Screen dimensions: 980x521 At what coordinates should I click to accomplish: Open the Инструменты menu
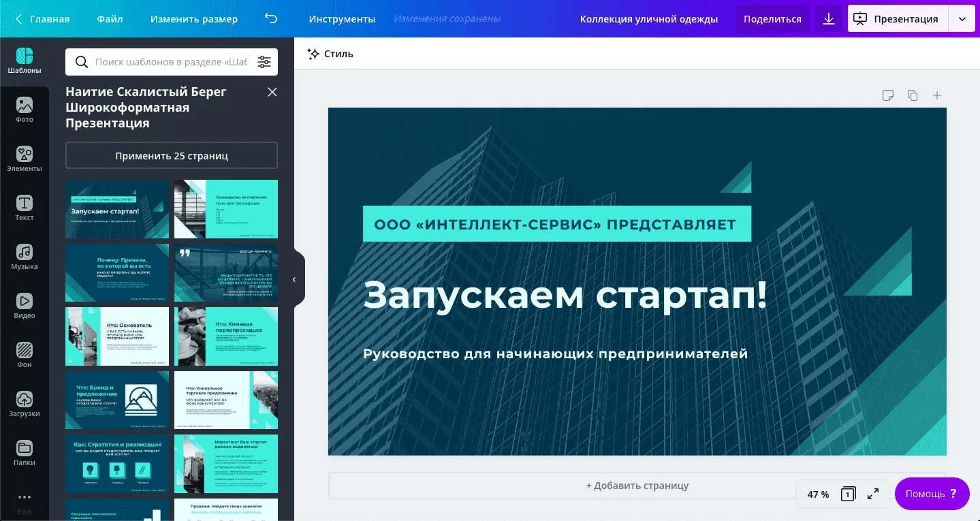342,19
